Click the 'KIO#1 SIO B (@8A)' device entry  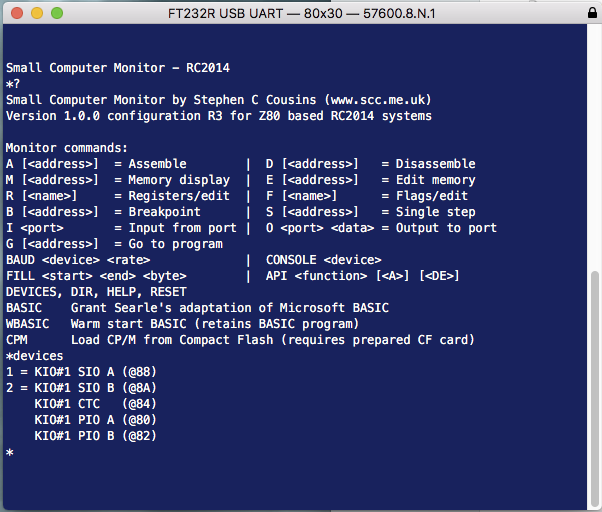(x=96, y=388)
